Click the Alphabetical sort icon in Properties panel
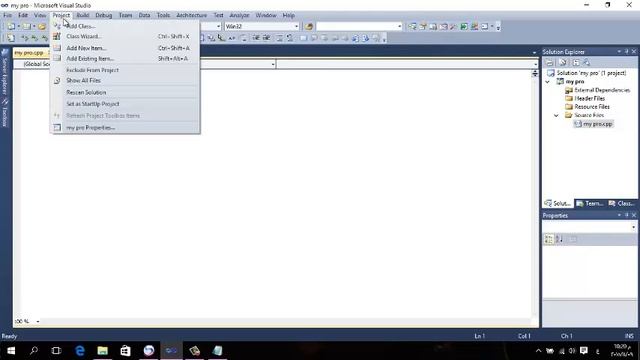Viewport: 640px width, 360px height. click(x=559, y=239)
